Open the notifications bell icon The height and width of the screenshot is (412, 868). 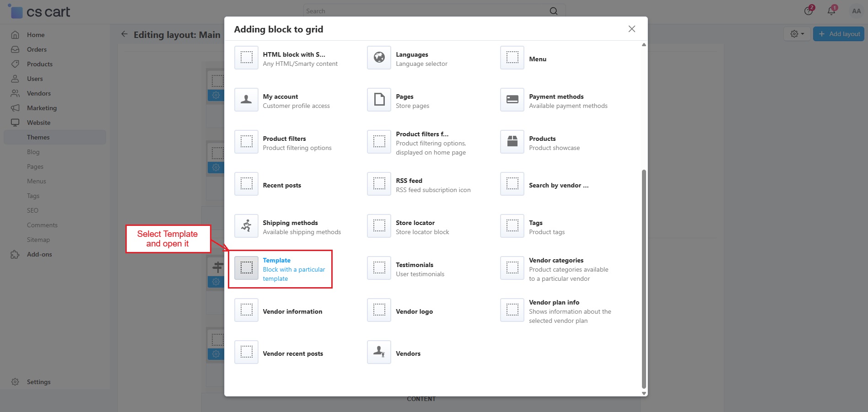coord(831,11)
